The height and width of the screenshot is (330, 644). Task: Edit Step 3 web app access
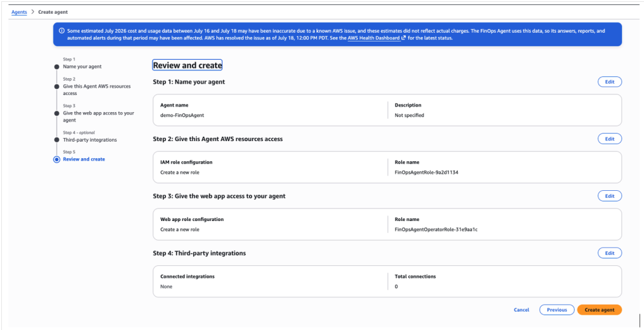[609, 196]
